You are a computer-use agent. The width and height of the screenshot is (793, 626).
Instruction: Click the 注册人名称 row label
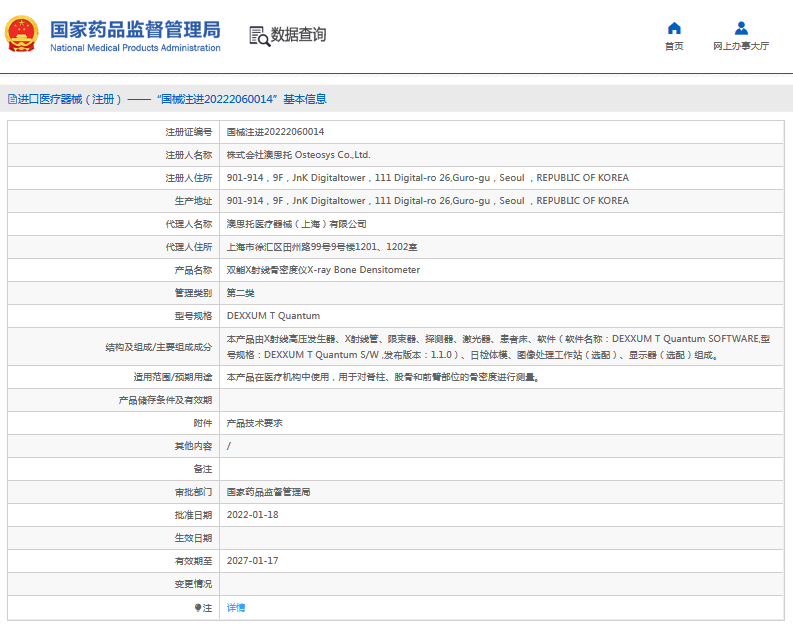[x=189, y=155]
